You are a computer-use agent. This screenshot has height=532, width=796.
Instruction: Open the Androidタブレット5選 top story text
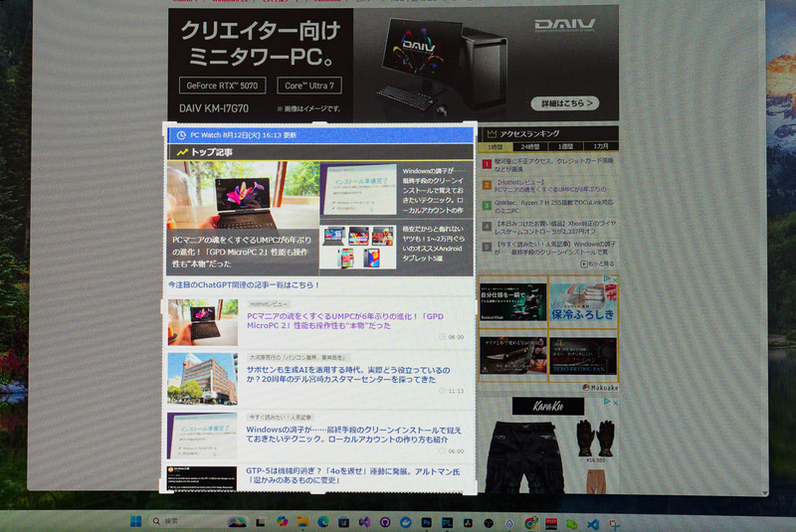pos(433,244)
